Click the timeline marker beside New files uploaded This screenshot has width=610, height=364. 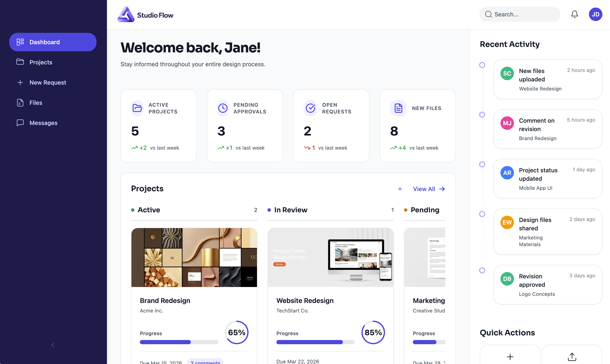coord(482,65)
